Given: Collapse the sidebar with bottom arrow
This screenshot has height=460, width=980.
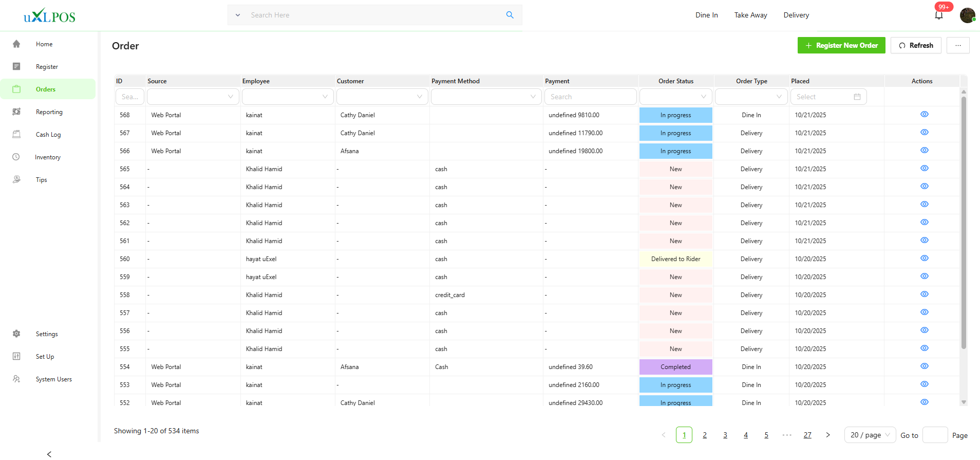Looking at the screenshot, I should (x=49, y=454).
